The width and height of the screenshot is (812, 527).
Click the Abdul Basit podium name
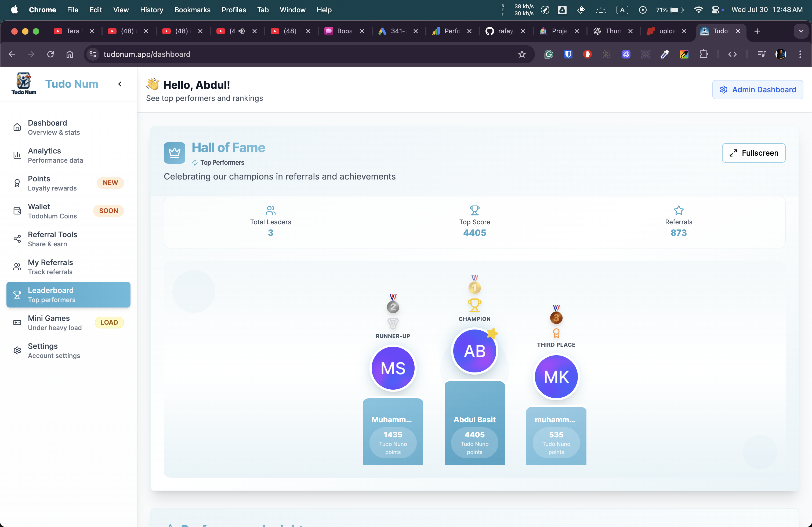(x=474, y=420)
